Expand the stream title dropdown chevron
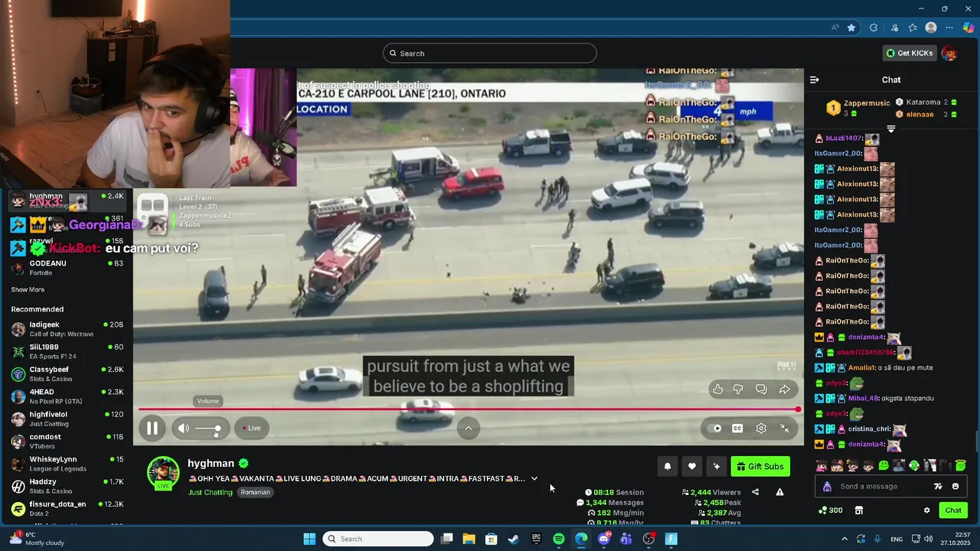Viewport: 980px width, 551px height. 534,479
